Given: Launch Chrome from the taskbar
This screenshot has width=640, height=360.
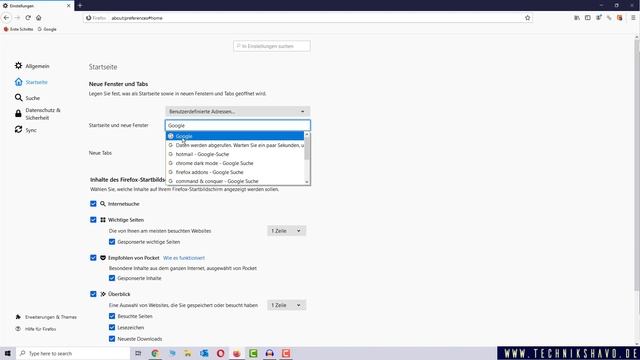Looking at the screenshot, I should (x=155, y=353).
